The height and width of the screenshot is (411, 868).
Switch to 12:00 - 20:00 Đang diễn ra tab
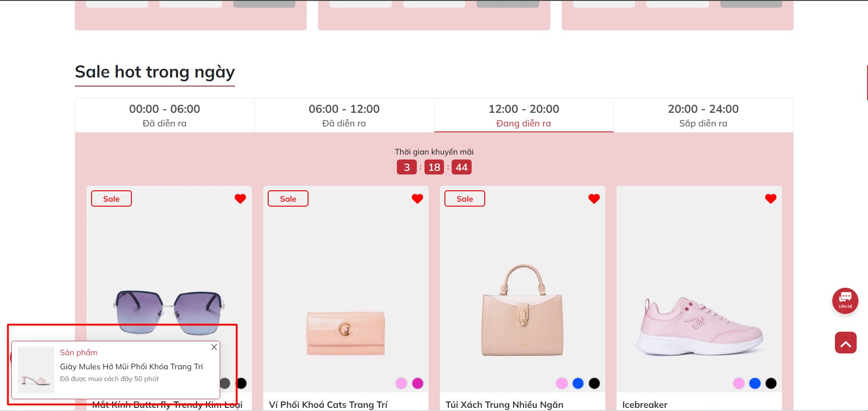(x=524, y=116)
